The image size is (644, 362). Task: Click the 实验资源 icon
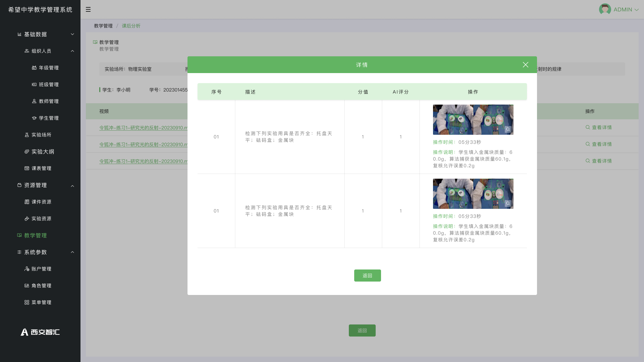[x=27, y=219]
